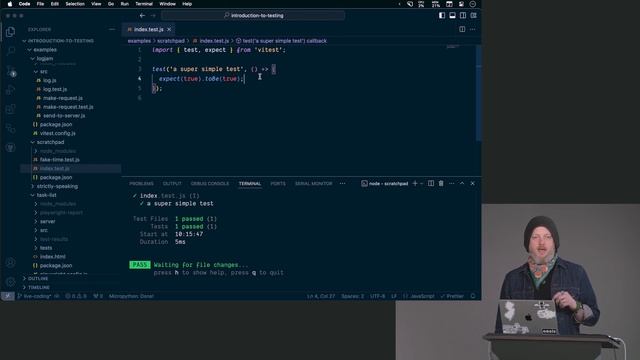Click the UTF-8 encoding indicator
This screenshot has height=360, width=640.
378,296
